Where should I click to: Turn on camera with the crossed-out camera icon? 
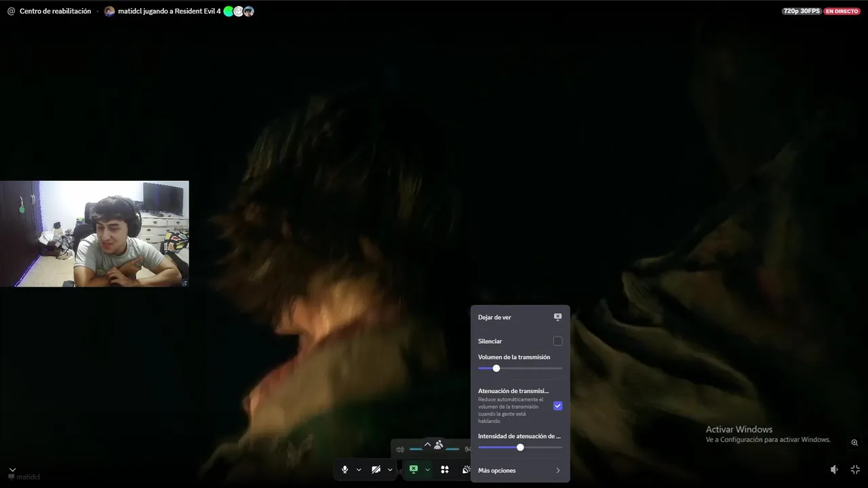pyautogui.click(x=376, y=470)
